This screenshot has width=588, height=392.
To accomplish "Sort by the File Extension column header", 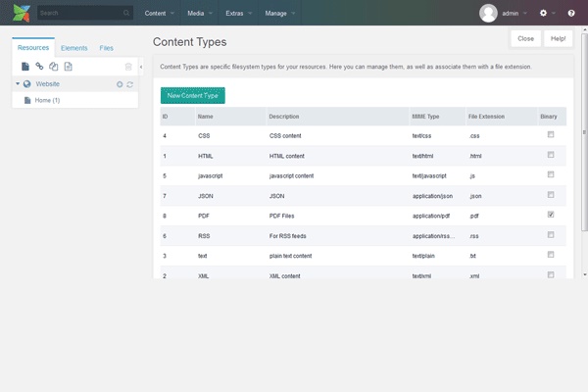I will point(502,117).
